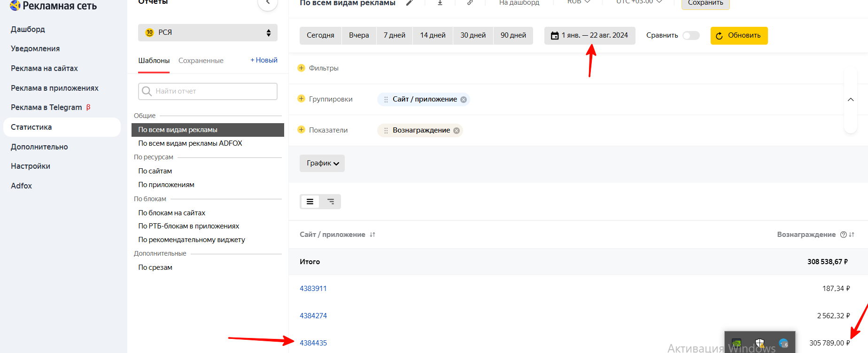Download the report via the download icon
This screenshot has height=353, width=868.
pyautogui.click(x=440, y=2)
